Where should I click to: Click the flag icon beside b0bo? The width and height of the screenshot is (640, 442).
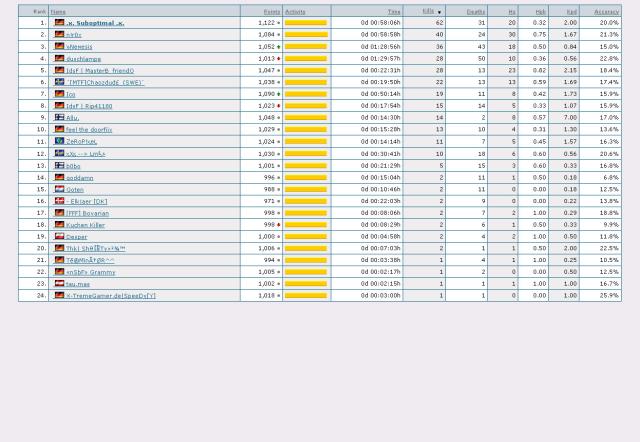(59, 165)
